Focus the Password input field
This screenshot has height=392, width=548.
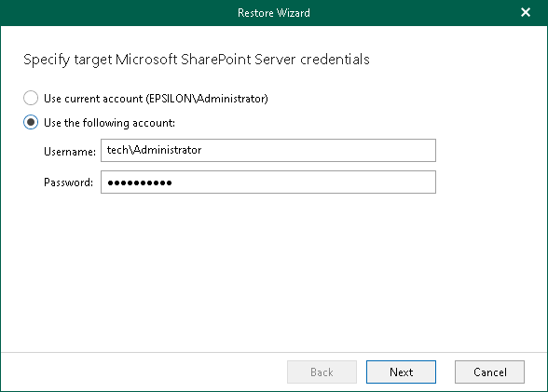pyautogui.click(x=268, y=182)
